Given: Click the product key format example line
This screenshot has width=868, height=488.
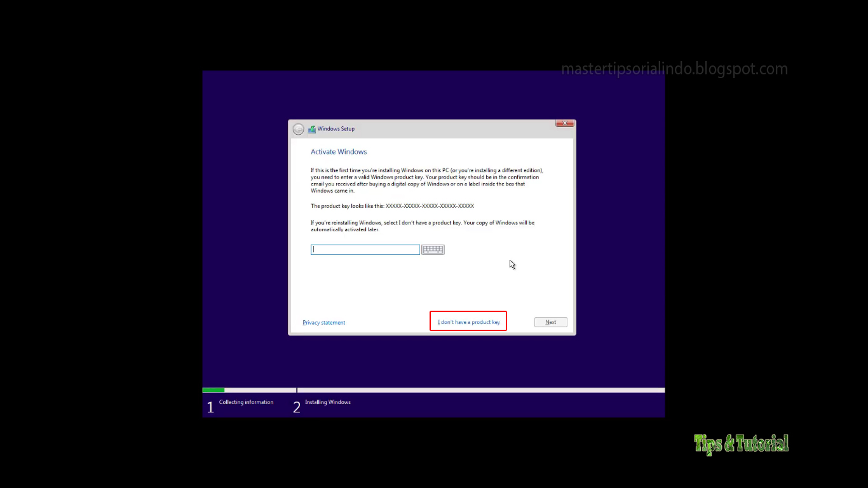Looking at the screenshot, I should 391,205.
